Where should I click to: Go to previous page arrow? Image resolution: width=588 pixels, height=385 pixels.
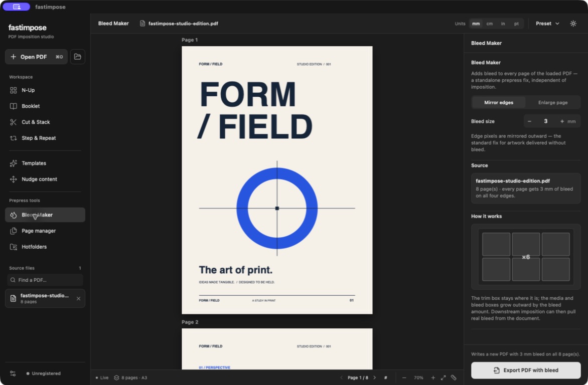(341, 377)
